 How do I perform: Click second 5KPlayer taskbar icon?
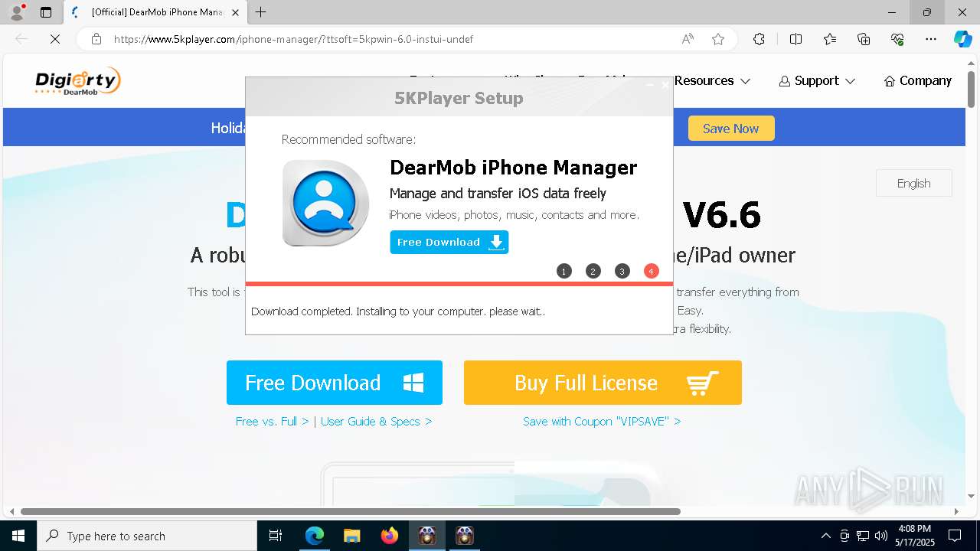[464, 536]
